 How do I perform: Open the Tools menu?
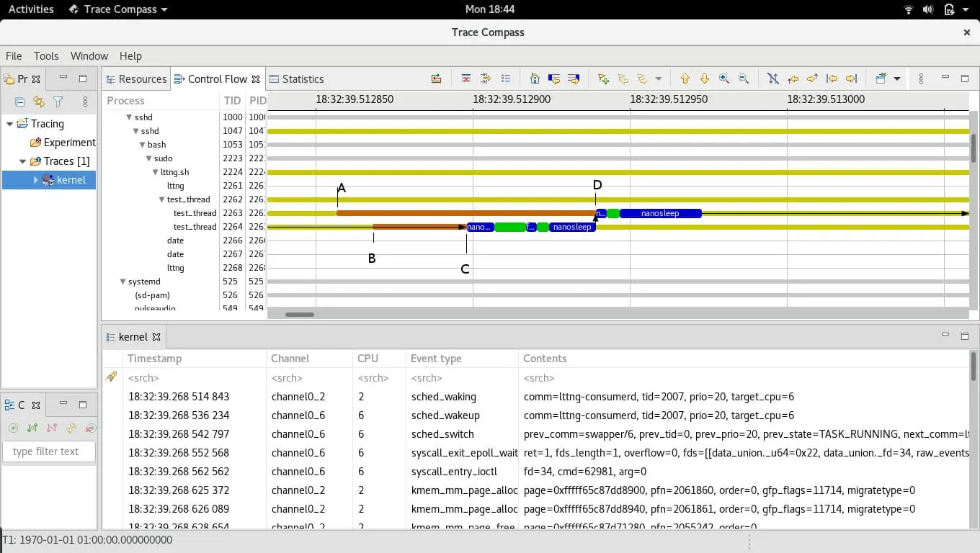pos(46,55)
